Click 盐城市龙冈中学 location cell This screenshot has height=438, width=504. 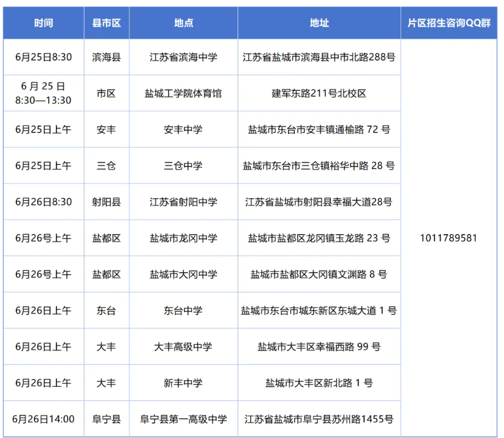pyautogui.click(x=184, y=238)
